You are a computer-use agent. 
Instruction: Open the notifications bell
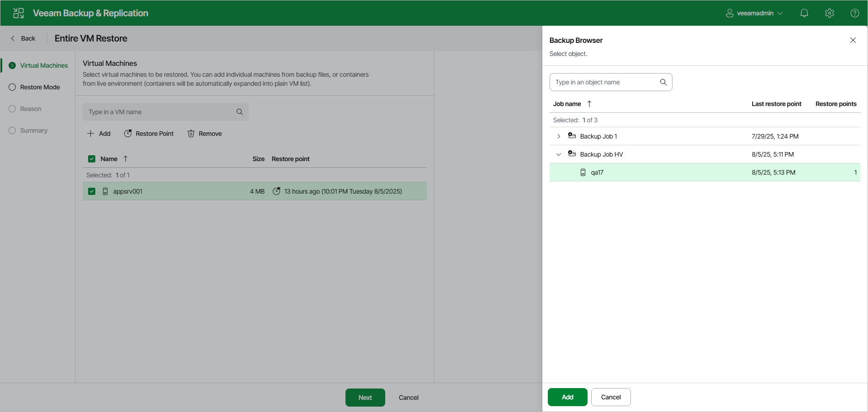coord(804,13)
